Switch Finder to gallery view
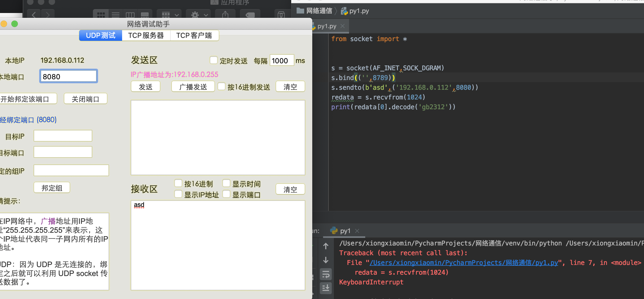 (145, 15)
